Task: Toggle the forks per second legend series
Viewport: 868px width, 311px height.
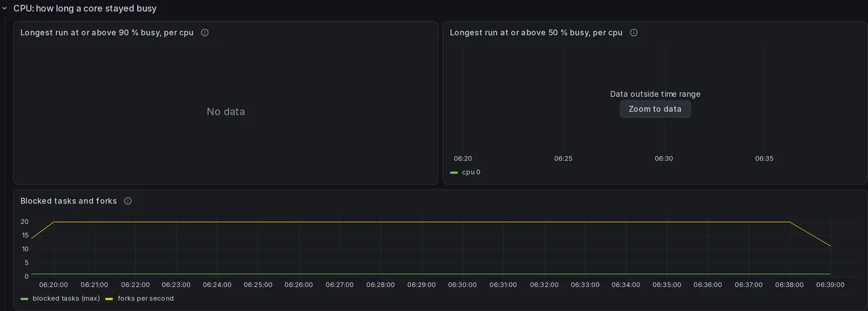Action: [146, 299]
